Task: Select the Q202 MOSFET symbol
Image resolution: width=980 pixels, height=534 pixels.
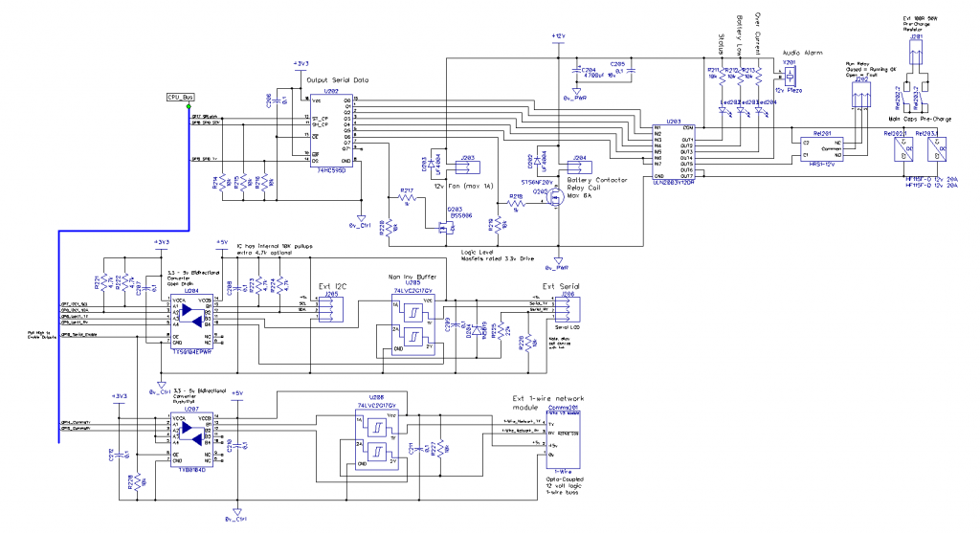Action: click(553, 199)
